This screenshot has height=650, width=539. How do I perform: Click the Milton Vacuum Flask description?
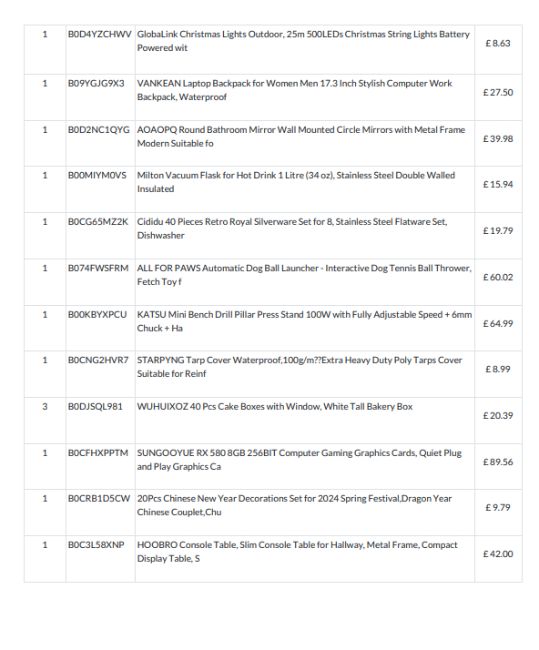pyautogui.click(x=296, y=182)
